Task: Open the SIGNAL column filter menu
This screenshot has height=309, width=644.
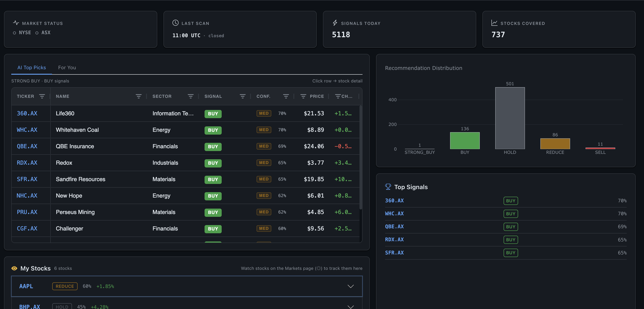Action: tap(242, 96)
